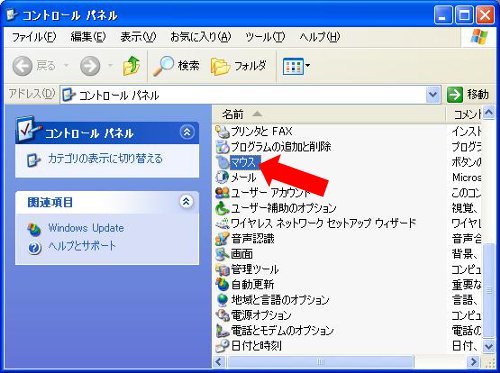Viewport: 500px width, 373px height.
Task: Open the お気に入り(A) menu
Action: point(201,37)
